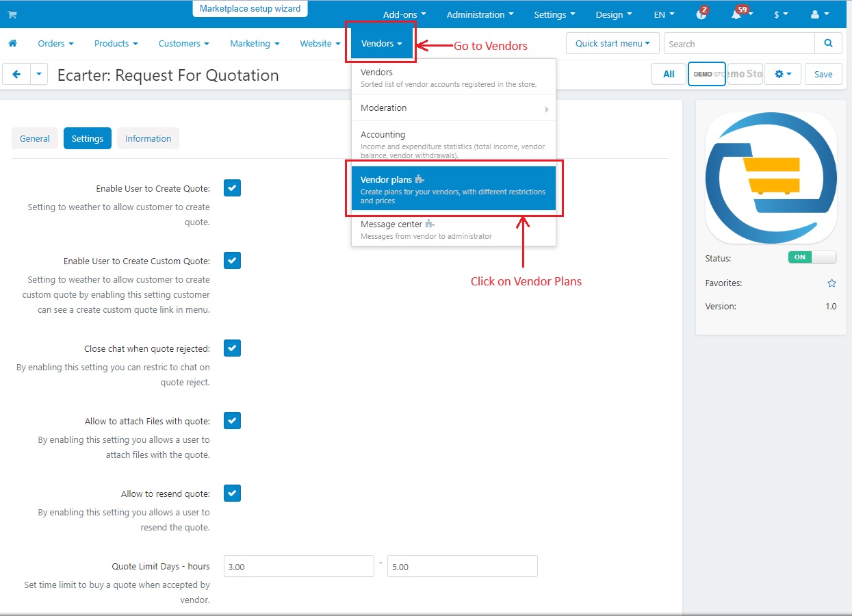This screenshot has width=852, height=616.
Task: Open the user account menu icon
Action: click(x=819, y=14)
